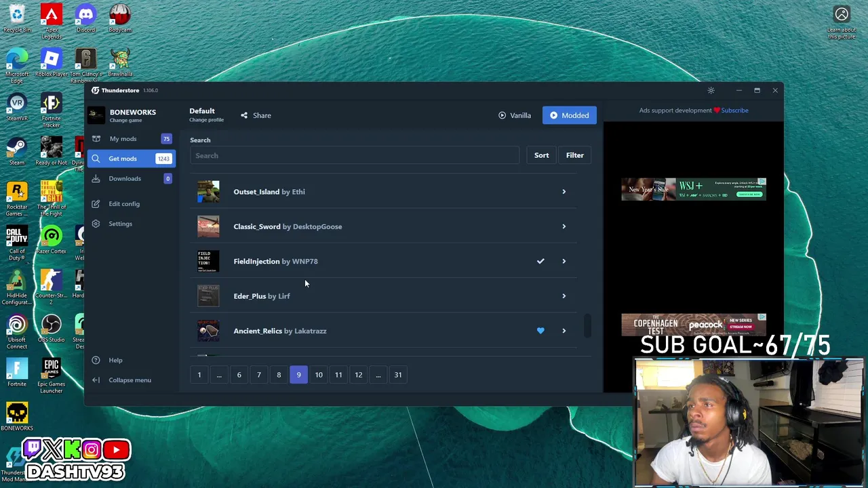Screen dimensions: 868x488
Task: Open Bodycam desktop shortcut
Action: pos(120,18)
